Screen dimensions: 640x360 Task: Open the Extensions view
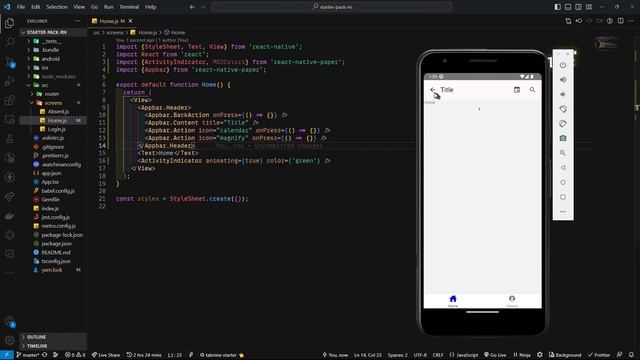9,100
